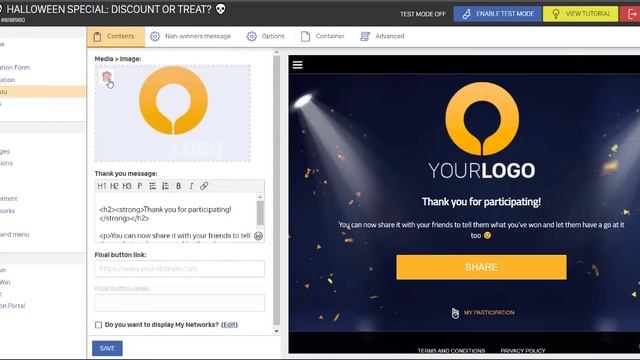Click the hand icon beside My Participation
The image size is (640, 360).
tap(455, 313)
